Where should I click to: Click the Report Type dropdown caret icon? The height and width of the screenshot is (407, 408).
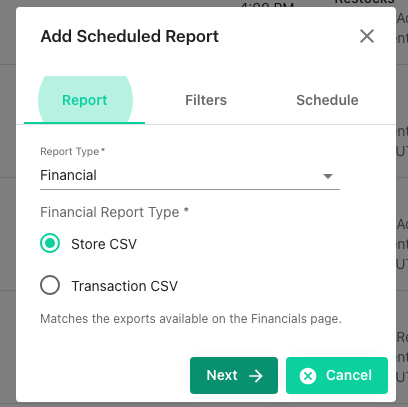[x=328, y=176]
